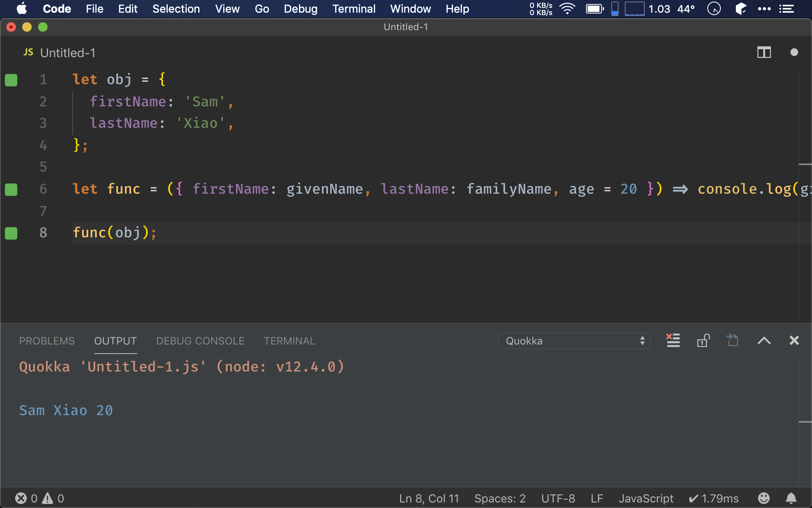Open the Debug menu
Viewport: 812px width, 508px height.
point(301,9)
